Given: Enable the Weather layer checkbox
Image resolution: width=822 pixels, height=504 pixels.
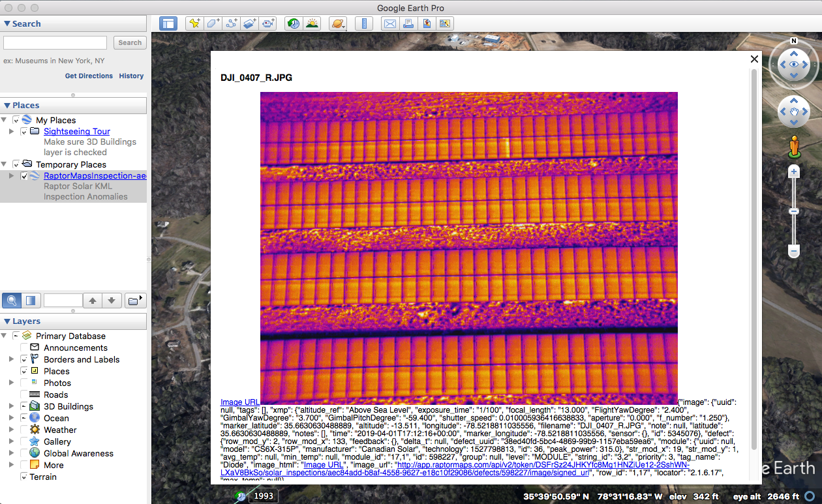Looking at the screenshot, I should click(24, 430).
